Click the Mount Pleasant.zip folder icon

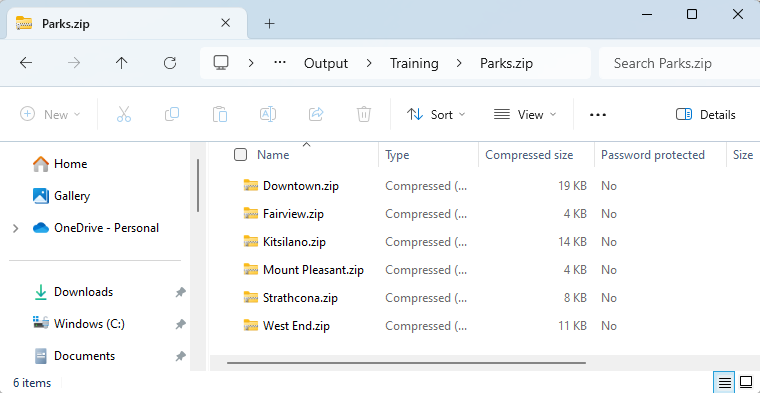pos(251,269)
